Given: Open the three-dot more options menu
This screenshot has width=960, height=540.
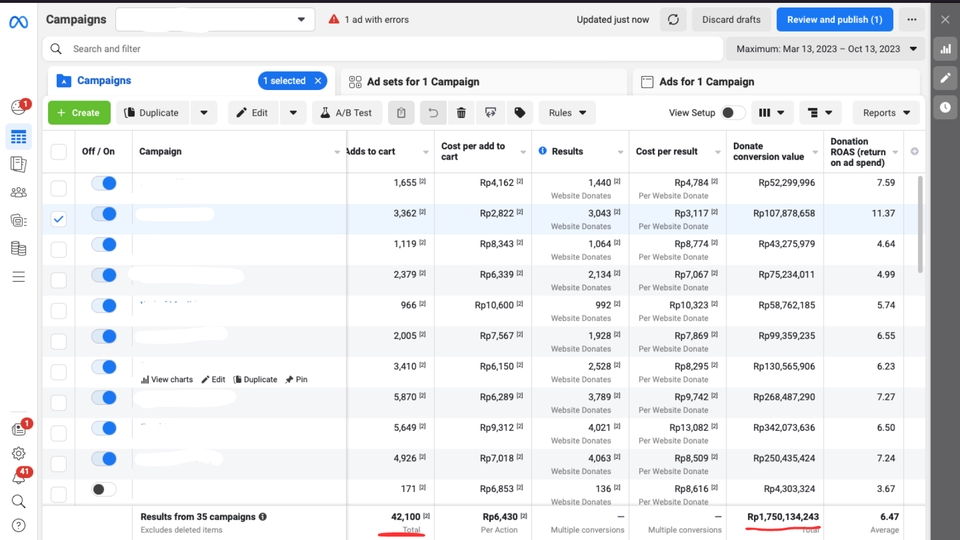Looking at the screenshot, I should (x=912, y=20).
